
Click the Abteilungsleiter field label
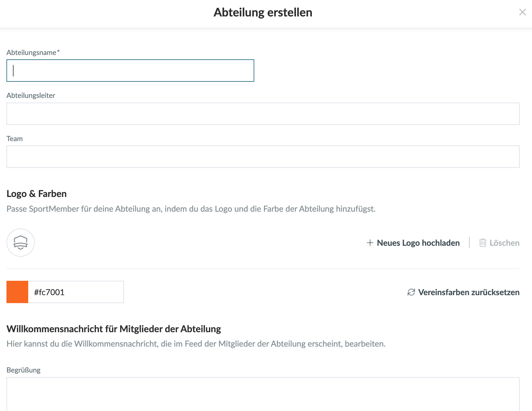[x=31, y=96]
